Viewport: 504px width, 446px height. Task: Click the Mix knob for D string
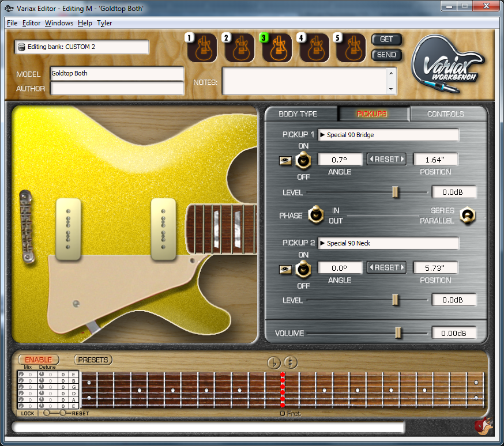click(x=21, y=393)
